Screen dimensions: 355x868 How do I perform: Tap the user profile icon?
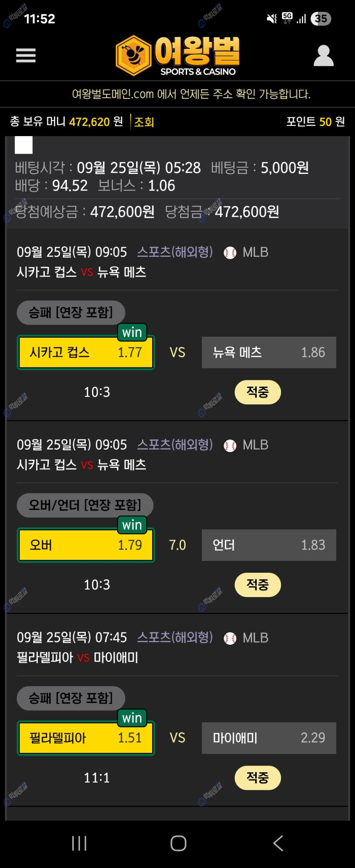pyautogui.click(x=324, y=56)
